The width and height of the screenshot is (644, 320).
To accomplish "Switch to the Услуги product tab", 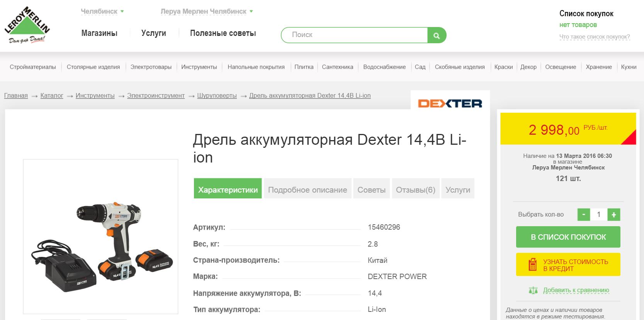I will [x=458, y=188].
